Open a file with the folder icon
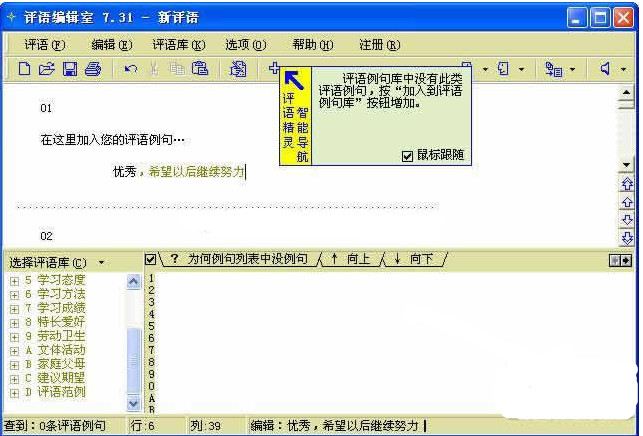 click(x=46, y=68)
